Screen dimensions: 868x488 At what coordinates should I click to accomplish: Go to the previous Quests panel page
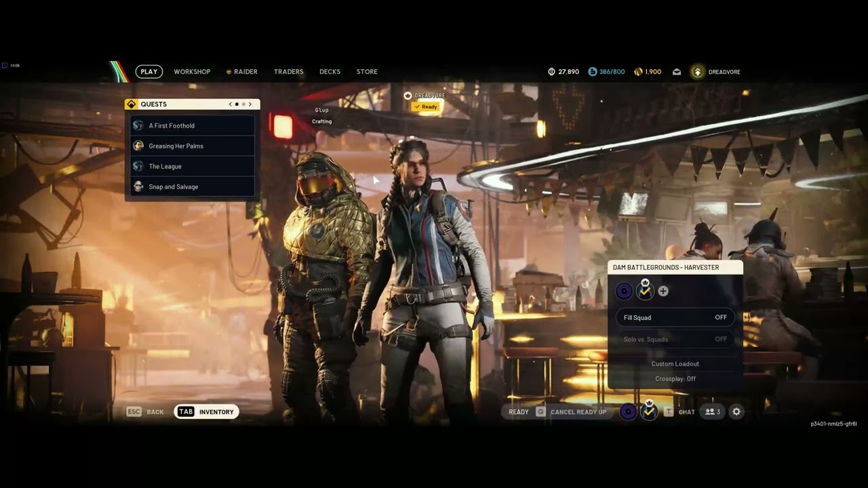pyautogui.click(x=231, y=104)
